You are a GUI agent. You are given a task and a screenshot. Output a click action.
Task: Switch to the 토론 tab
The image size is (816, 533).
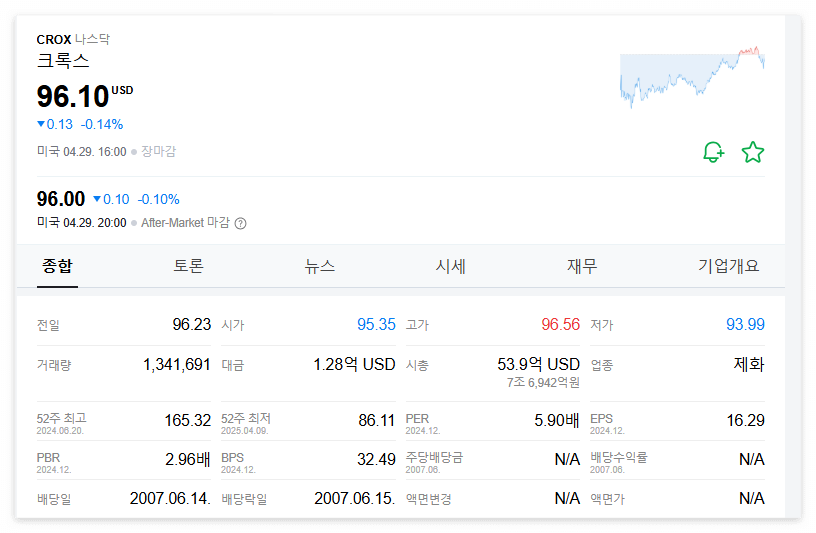click(x=188, y=266)
